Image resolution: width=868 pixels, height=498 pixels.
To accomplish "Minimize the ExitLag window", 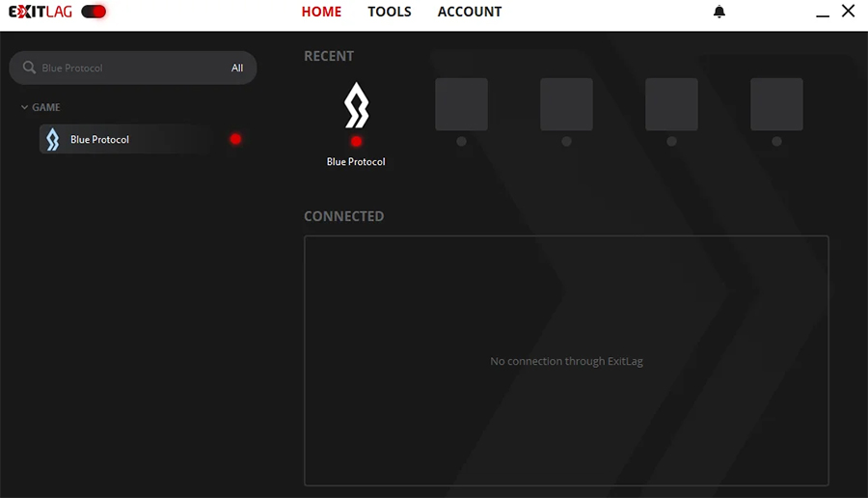I will [x=823, y=14].
